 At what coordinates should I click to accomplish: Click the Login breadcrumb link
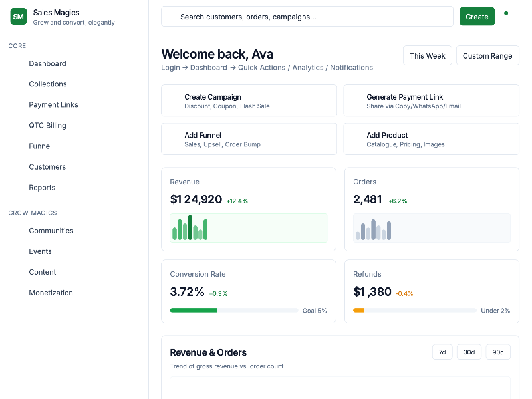click(170, 67)
